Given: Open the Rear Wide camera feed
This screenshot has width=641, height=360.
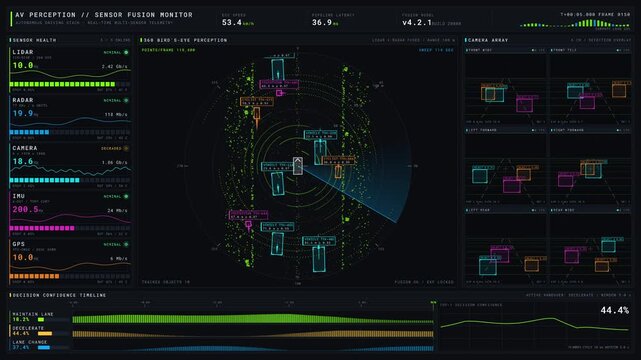Looking at the screenshot, I should pos(590,246).
